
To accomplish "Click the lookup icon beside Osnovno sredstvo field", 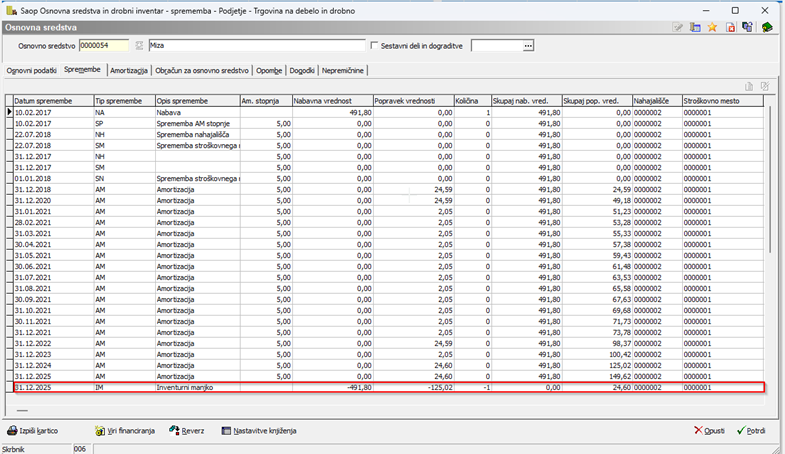I will coord(138,45).
